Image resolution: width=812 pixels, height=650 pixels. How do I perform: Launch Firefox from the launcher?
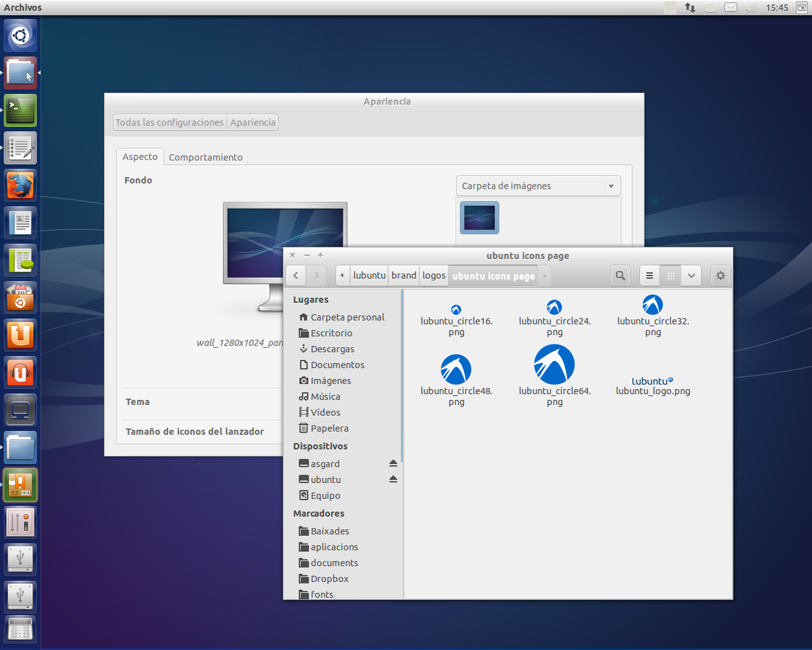tap(20, 185)
